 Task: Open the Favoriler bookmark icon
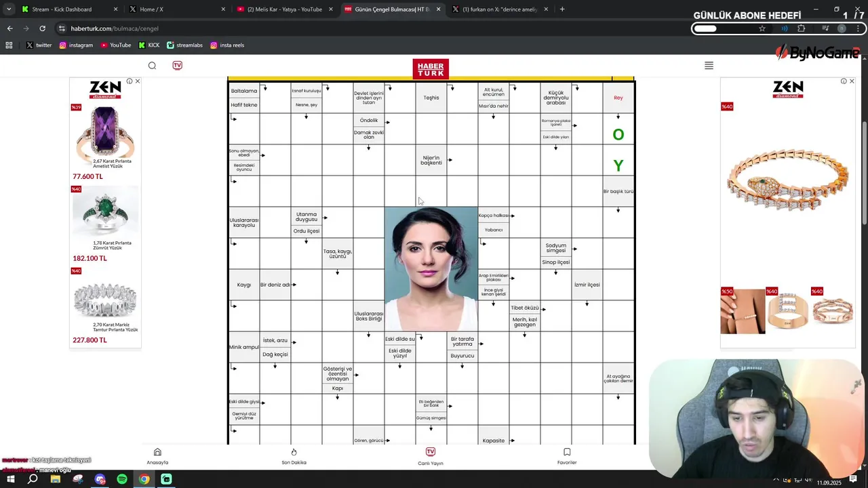pos(567,452)
